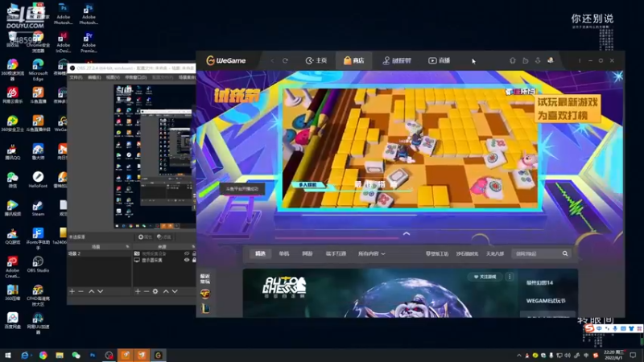Screen dimensions: 644x362
Task: Go back in WeGame navigation
Action: click(272, 61)
